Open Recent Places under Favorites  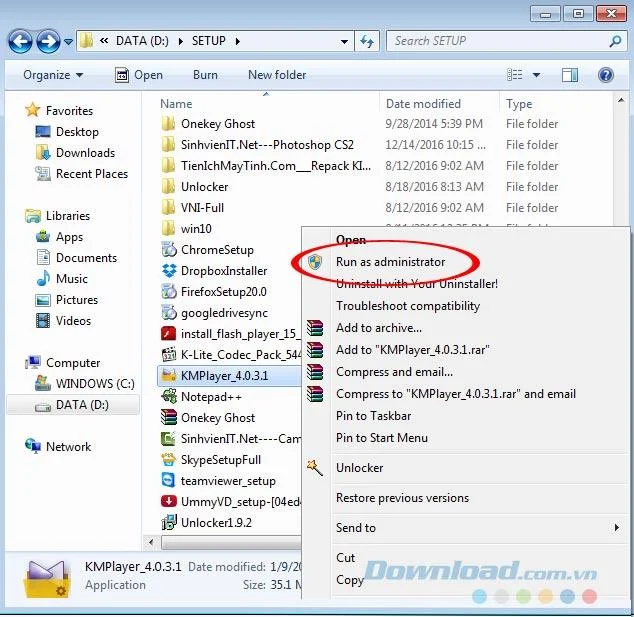coord(82,173)
